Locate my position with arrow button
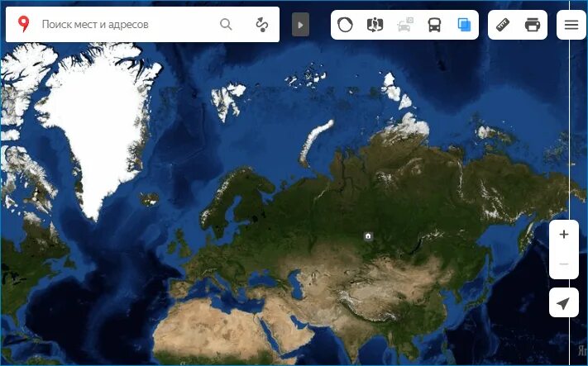This screenshot has height=366, width=588. pyautogui.click(x=564, y=302)
